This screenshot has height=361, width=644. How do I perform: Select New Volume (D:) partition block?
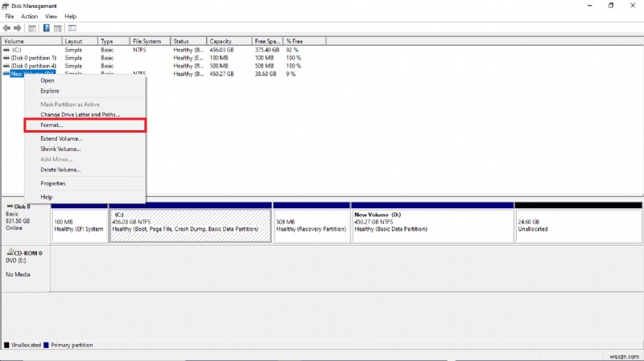pyautogui.click(x=432, y=222)
